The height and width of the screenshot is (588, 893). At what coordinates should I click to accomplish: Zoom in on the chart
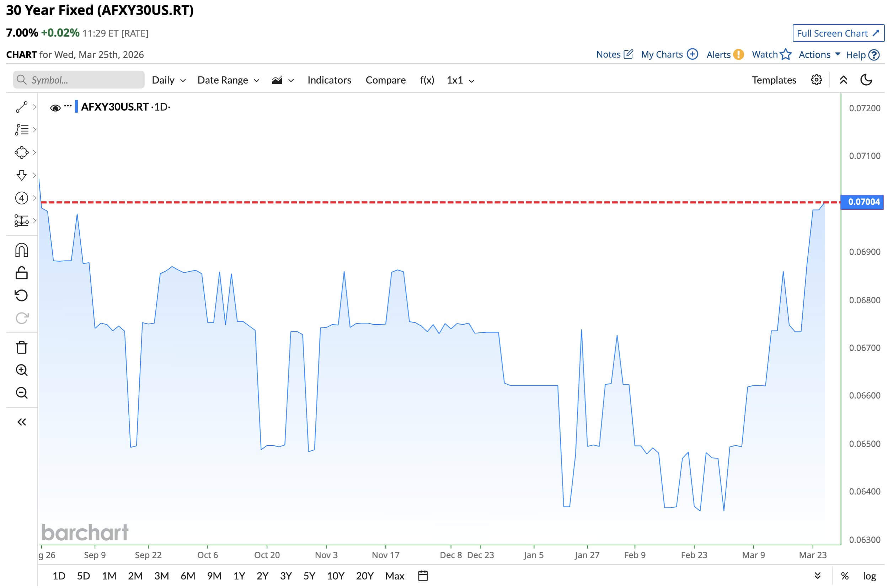point(21,370)
